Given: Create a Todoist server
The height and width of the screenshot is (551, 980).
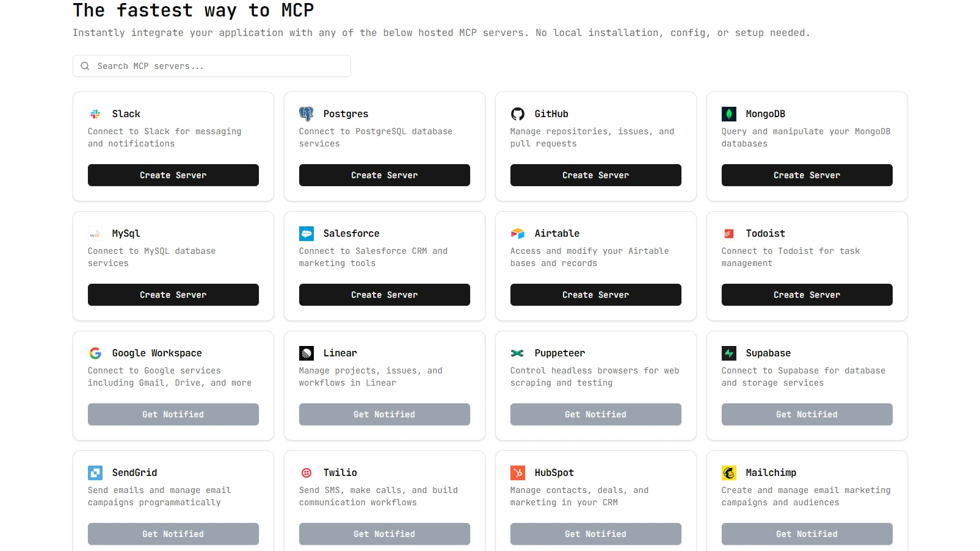Looking at the screenshot, I should click(x=807, y=295).
